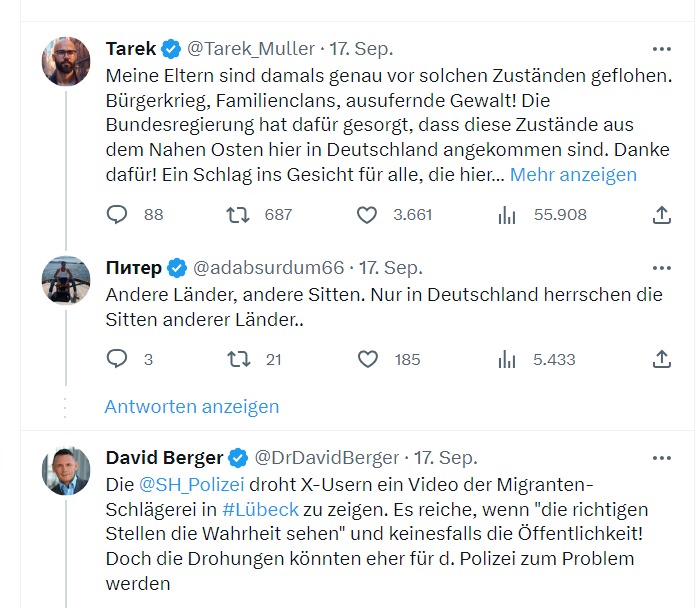Reply to Питер's tweet
This screenshot has height=608, width=697.
(x=117, y=359)
